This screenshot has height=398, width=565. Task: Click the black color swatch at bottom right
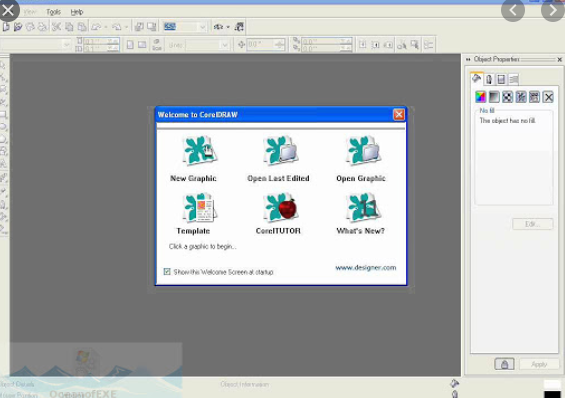pyautogui.click(x=552, y=394)
